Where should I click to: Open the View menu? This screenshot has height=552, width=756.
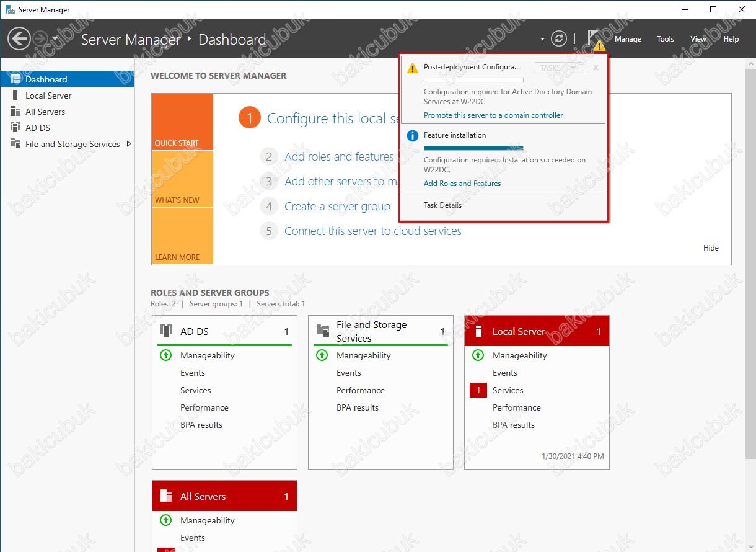click(x=698, y=39)
